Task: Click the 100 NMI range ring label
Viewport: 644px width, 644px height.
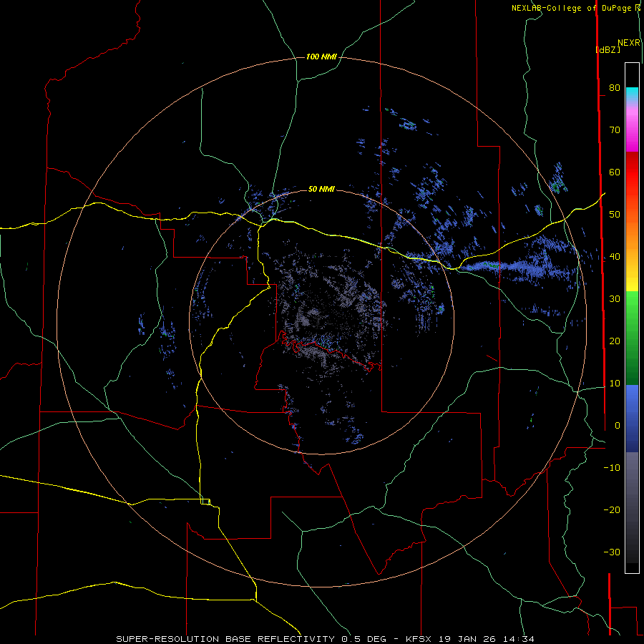Action: pyautogui.click(x=321, y=57)
